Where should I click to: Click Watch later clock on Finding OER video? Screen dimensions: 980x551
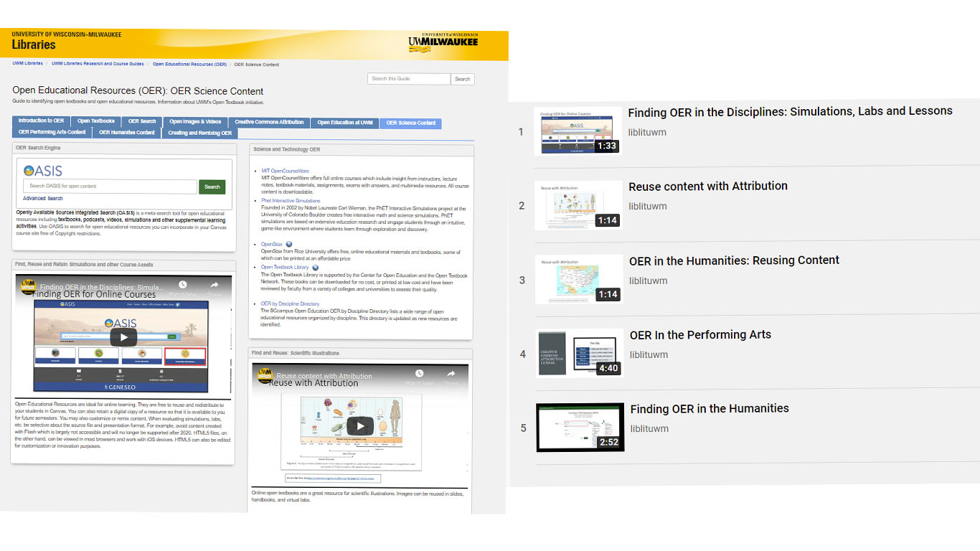[x=183, y=286]
